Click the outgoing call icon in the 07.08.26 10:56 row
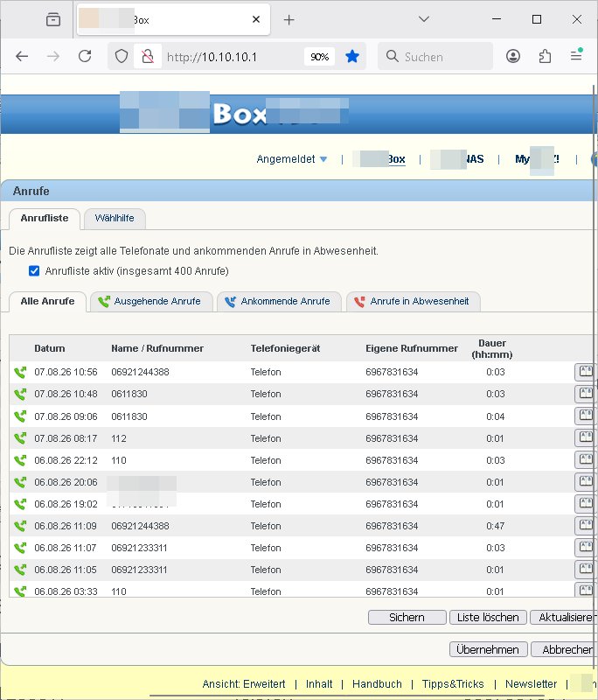598x700 pixels. (x=20, y=373)
